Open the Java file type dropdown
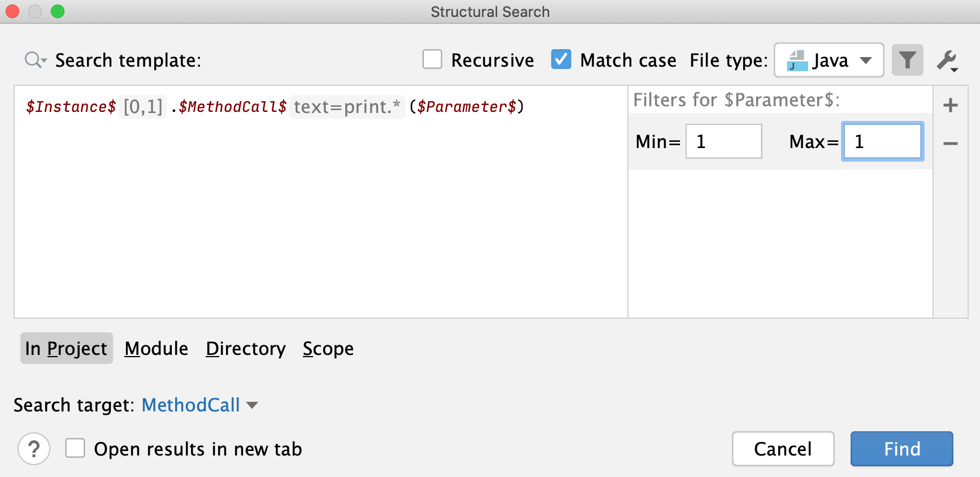 (829, 60)
